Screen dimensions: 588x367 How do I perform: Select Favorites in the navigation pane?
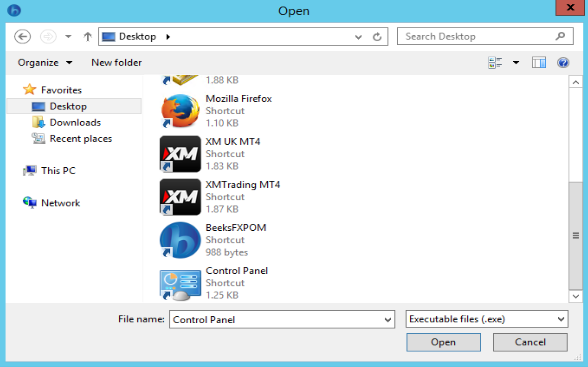click(61, 90)
